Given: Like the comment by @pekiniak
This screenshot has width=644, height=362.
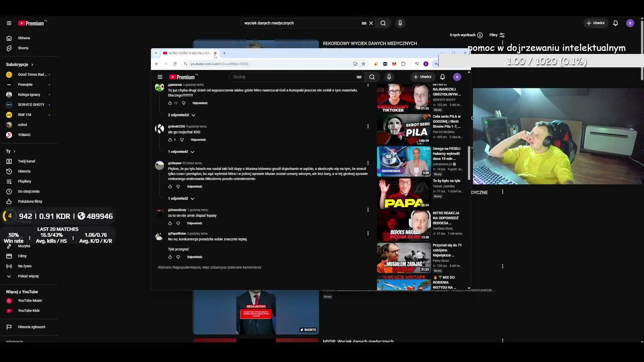Looking at the screenshot, I should [170, 103].
